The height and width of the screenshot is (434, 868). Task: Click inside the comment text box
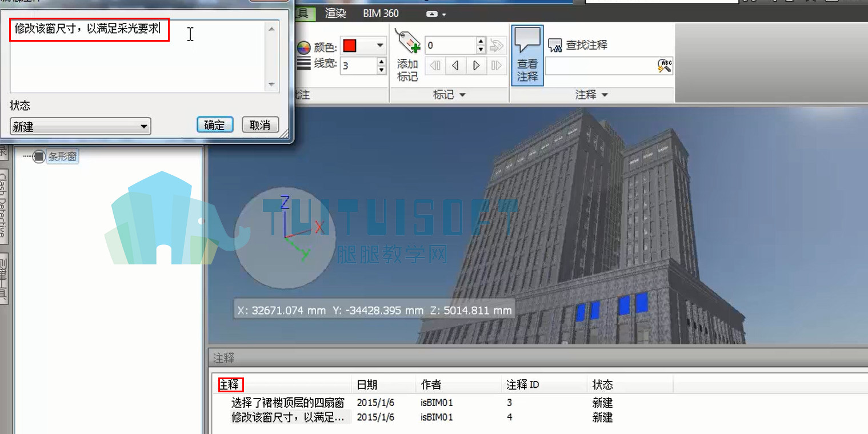point(138,56)
